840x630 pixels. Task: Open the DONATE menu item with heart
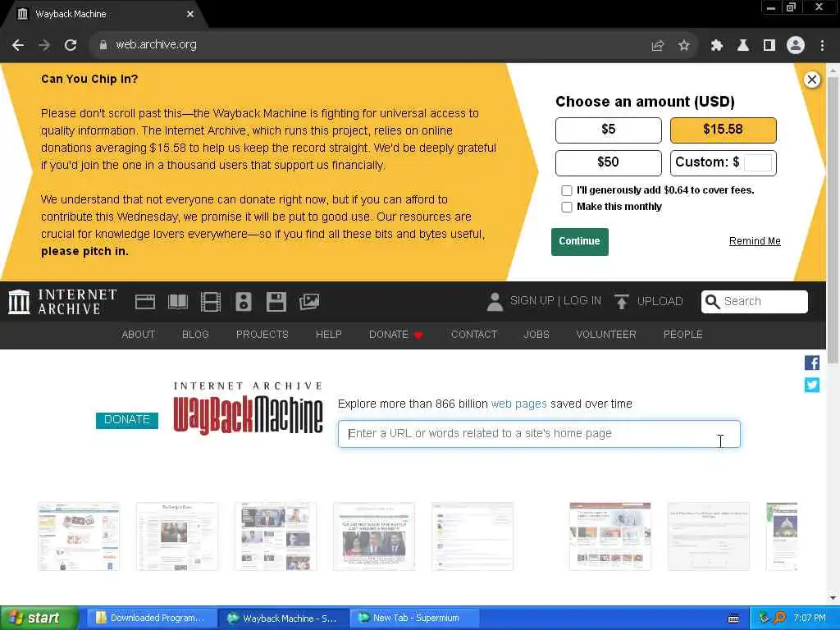(396, 335)
